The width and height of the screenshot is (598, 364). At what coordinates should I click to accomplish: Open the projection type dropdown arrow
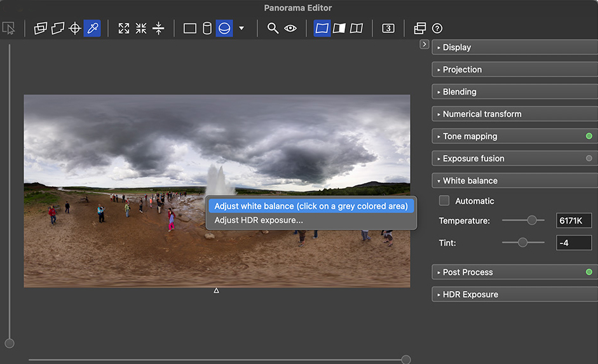[x=241, y=29]
